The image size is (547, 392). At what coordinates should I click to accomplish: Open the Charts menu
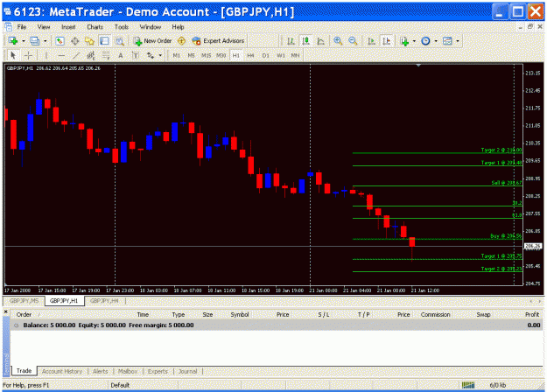(95, 27)
